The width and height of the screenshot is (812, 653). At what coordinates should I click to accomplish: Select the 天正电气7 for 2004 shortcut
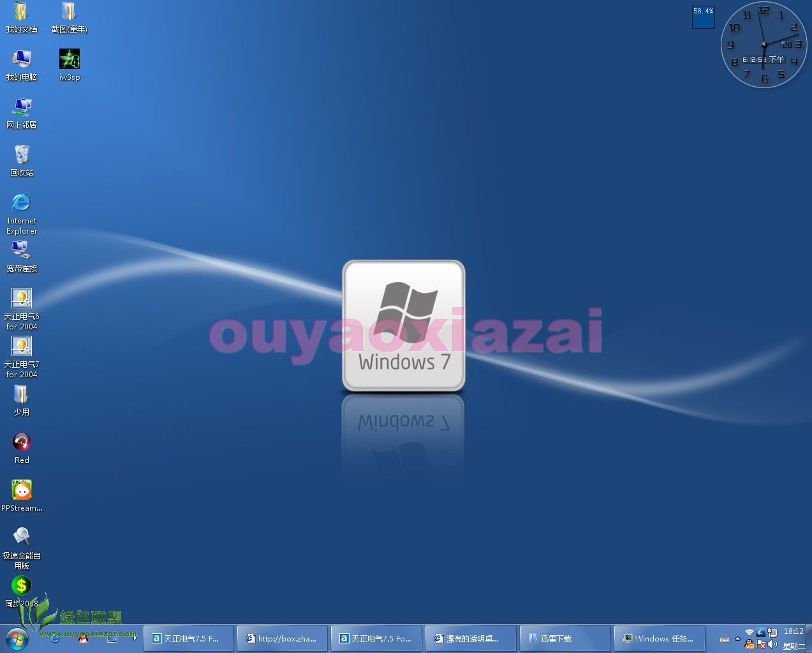pyautogui.click(x=22, y=357)
